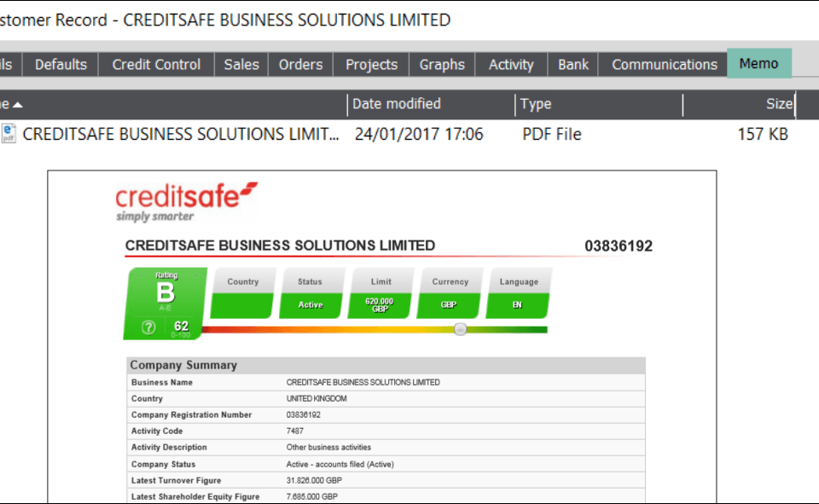Click the credit score slider handle
819x504 pixels.
[460, 329]
